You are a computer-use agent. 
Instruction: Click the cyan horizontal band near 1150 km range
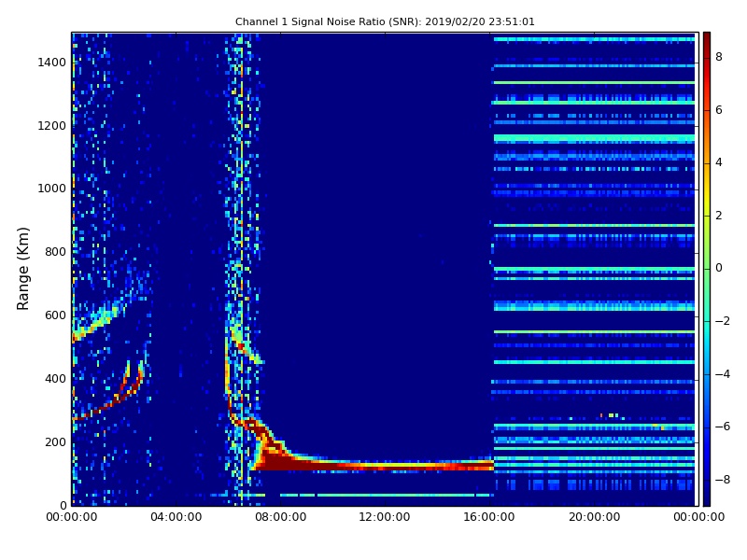tap(594, 138)
